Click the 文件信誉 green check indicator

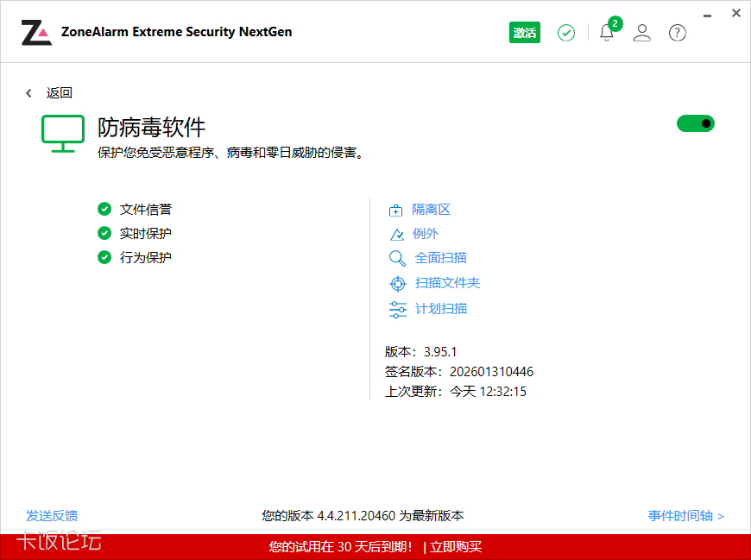click(104, 209)
